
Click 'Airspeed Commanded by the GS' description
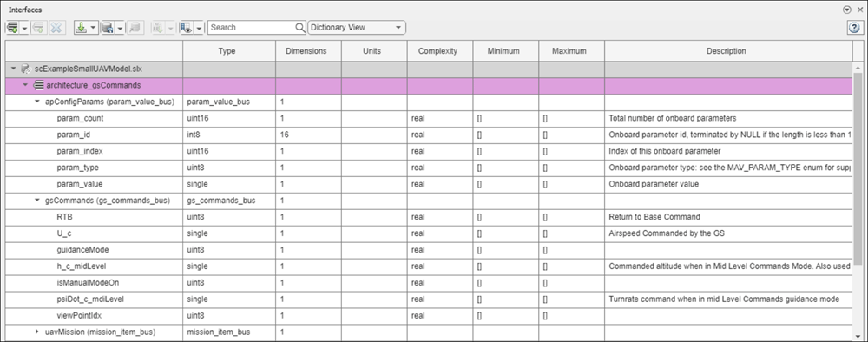tap(667, 233)
